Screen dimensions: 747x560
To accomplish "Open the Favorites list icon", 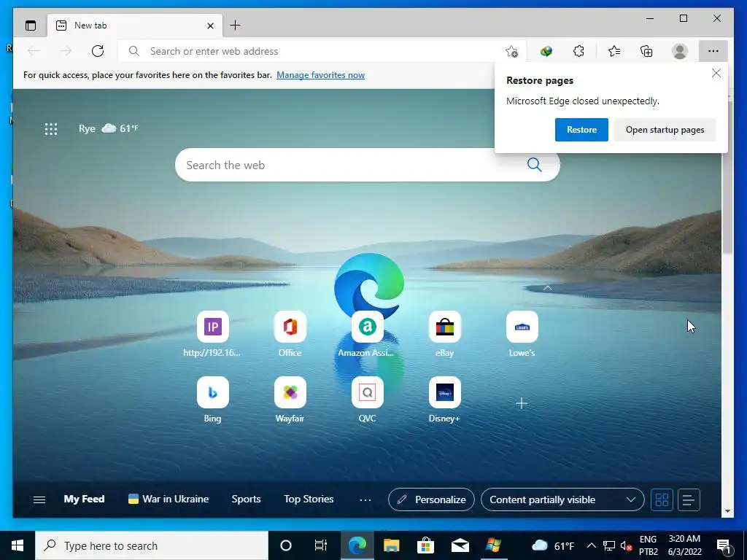I will [614, 51].
